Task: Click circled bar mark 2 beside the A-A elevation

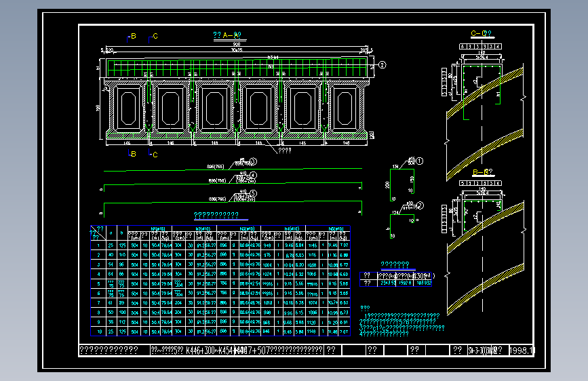Action: click(382, 65)
